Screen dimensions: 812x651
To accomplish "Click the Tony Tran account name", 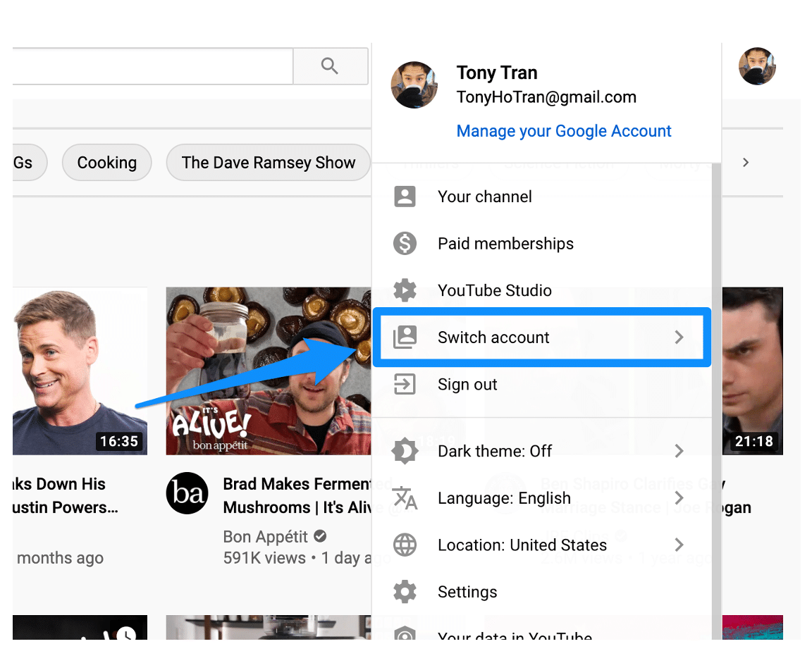I will 497,73.
